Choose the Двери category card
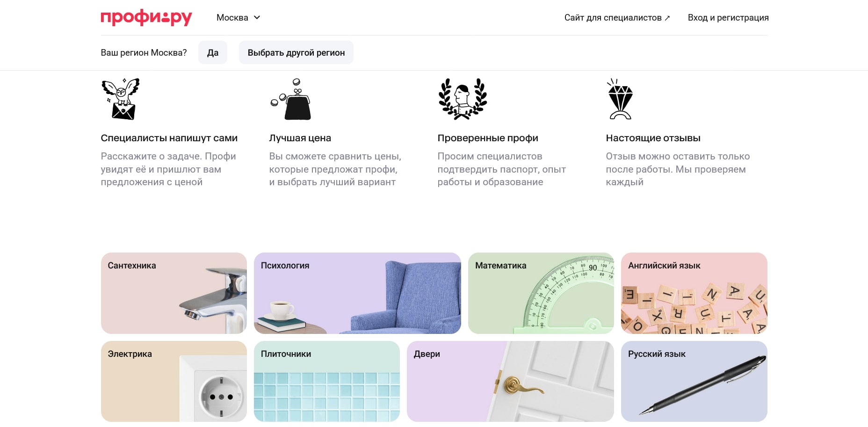Viewport: 868px width, 427px height. point(510,381)
